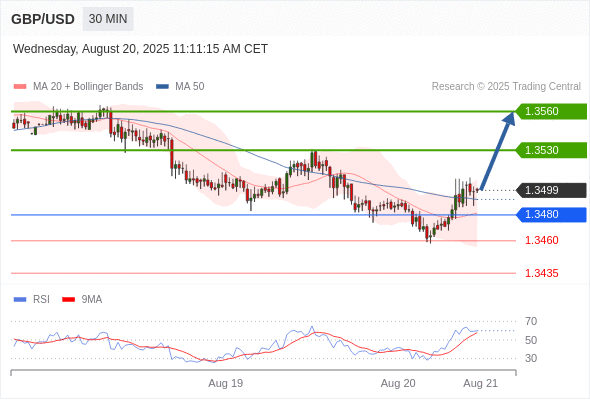590x400 pixels.
Task: Click the red 9MA legend swatch
Action: (68, 300)
